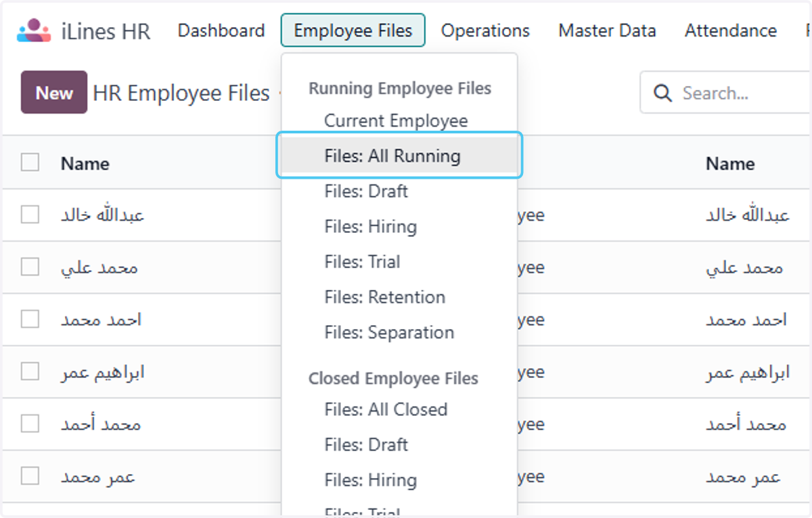Choose Files: Trial under Running Employee Files
The image size is (812, 518).
(363, 261)
